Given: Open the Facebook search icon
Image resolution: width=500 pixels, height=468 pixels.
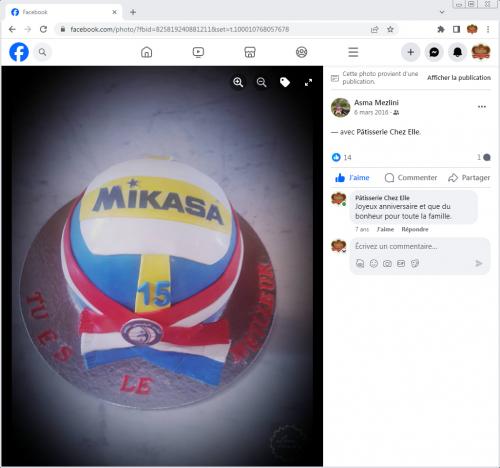Looking at the screenshot, I should click(42, 52).
